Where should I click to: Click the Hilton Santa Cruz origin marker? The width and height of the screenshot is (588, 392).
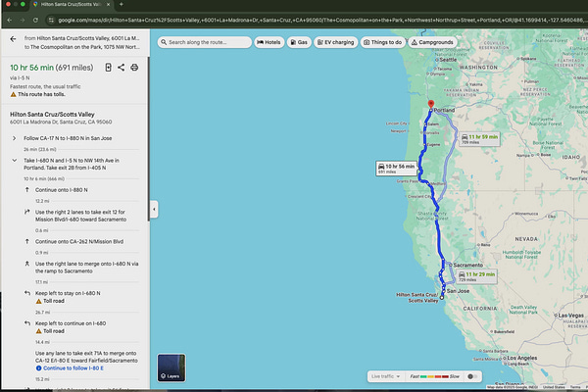[442, 298]
